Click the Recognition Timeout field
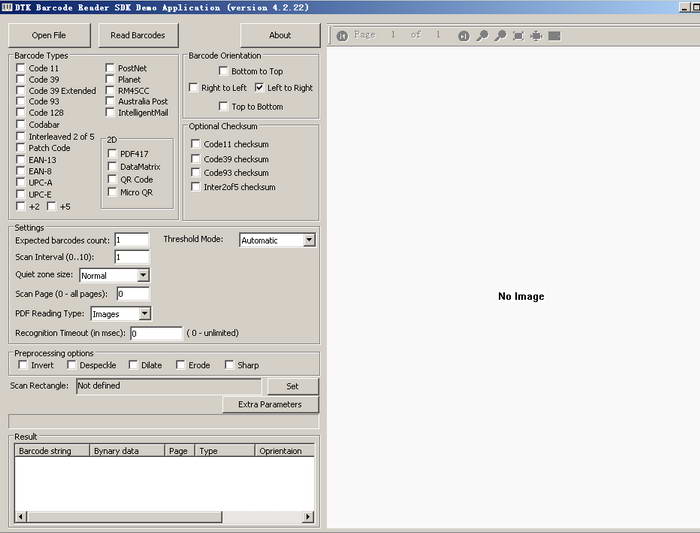Image resolution: width=700 pixels, height=533 pixels. (156, 333)
